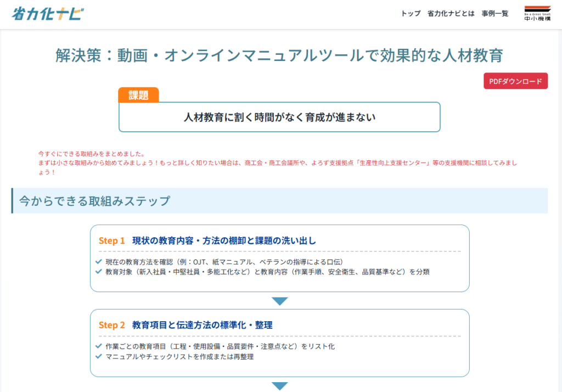This screenshot has height=392, width=562.
Task: Go to トップ in the navigation
Action: (x=411, y=14)
